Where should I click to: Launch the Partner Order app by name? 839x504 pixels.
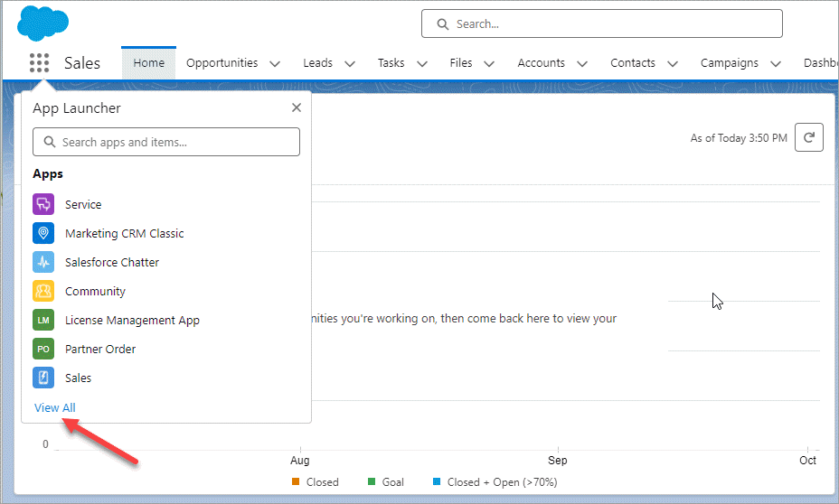click(100, 349)
